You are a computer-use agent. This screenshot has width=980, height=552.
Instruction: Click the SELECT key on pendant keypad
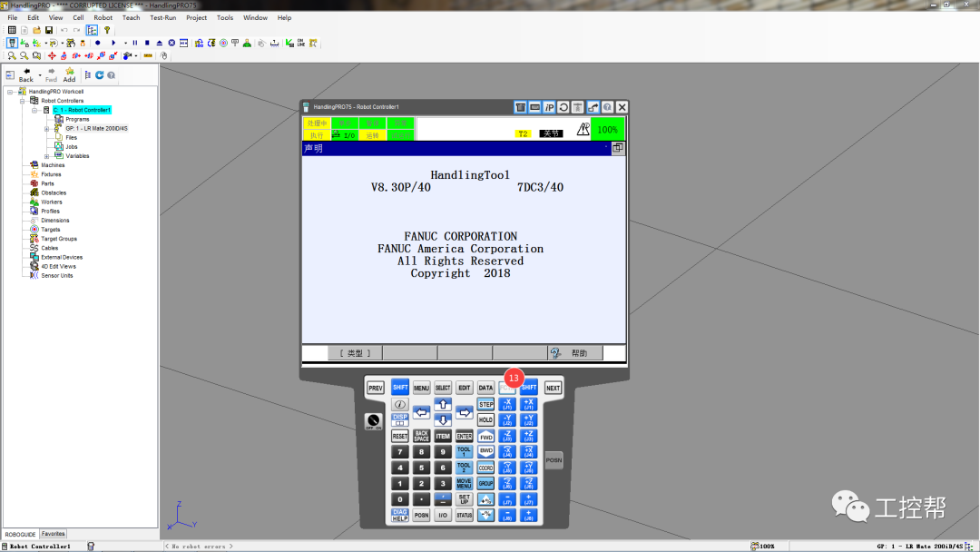tap(443, 389)
